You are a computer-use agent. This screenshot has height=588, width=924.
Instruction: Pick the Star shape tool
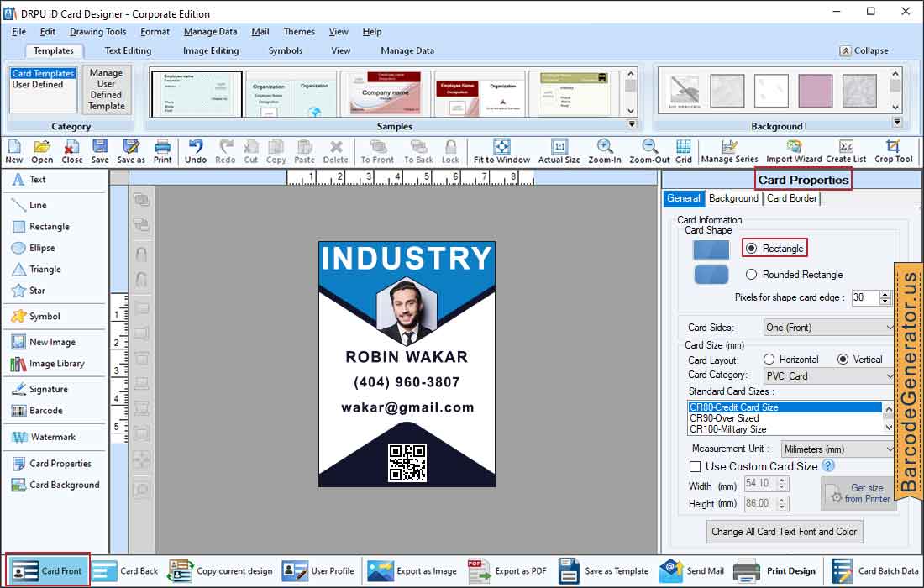pos(29,291)
